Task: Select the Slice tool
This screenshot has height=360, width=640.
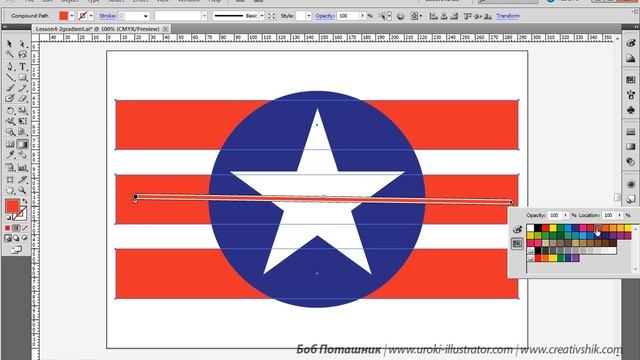Action: (x=22, y=179)
